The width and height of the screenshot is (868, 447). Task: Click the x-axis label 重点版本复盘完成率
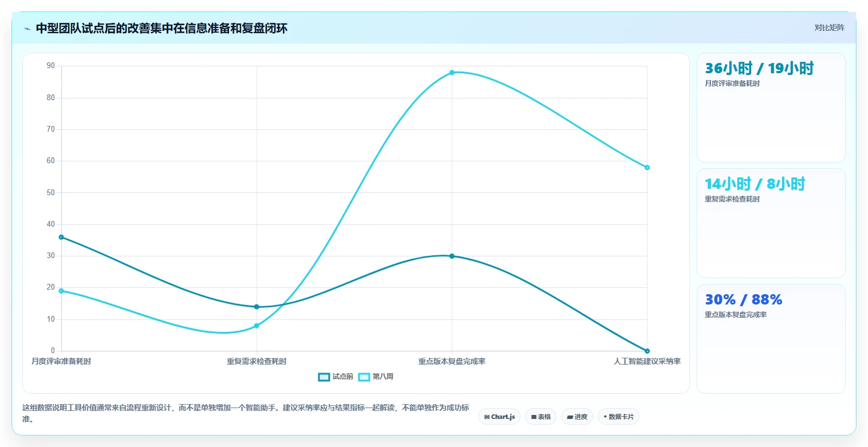pyautogui.click(x=452, y=361)
